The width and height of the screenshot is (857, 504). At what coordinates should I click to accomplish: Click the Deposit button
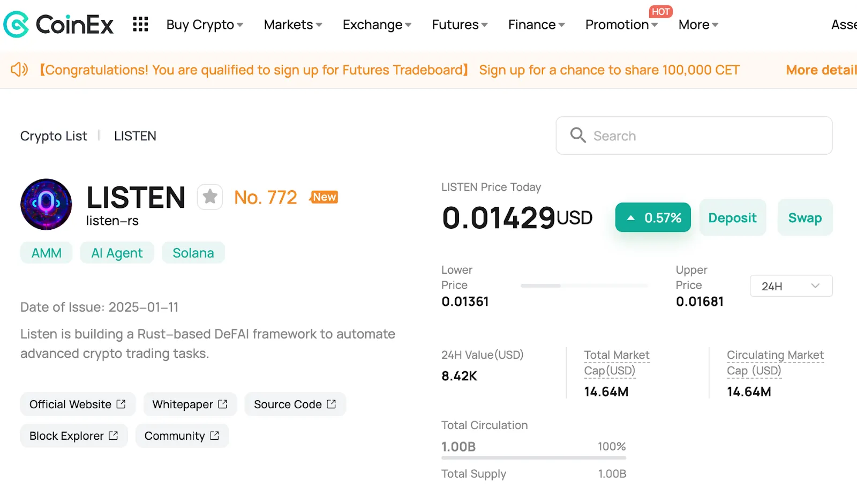click(x=732, y=217)
